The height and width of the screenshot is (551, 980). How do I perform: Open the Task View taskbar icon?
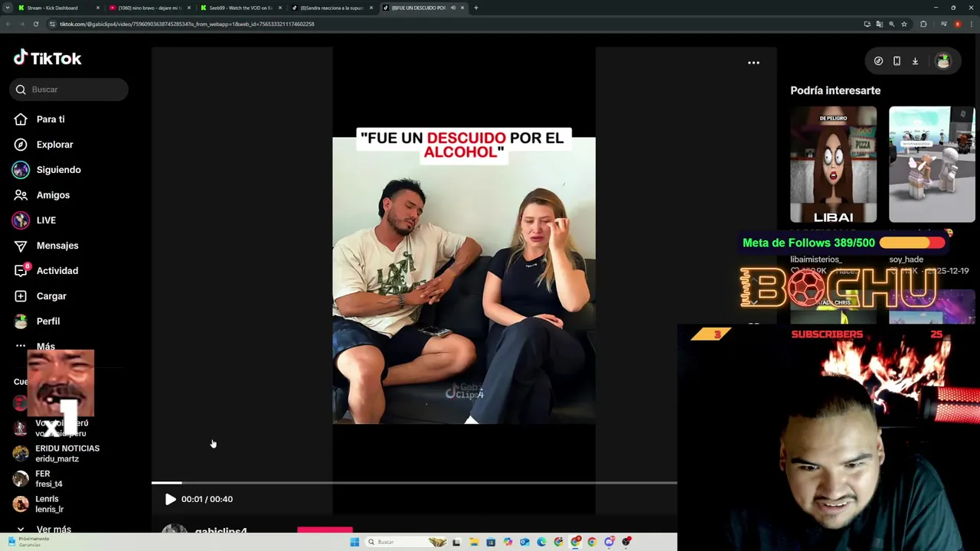[x=456, y=542]
